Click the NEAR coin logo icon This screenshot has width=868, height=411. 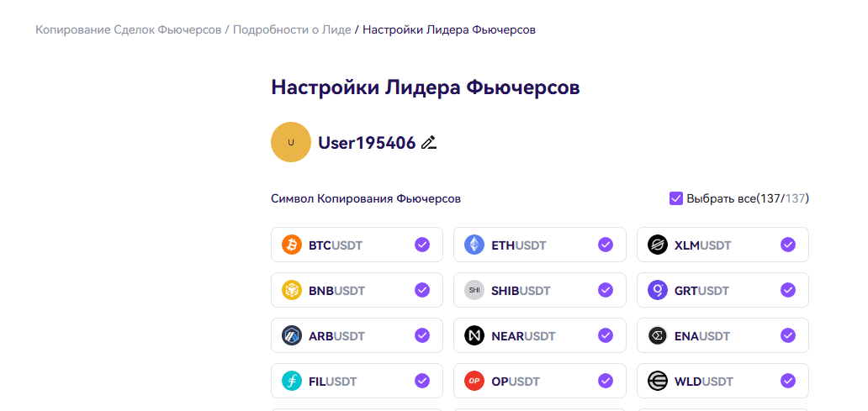[x=474, y=335]
